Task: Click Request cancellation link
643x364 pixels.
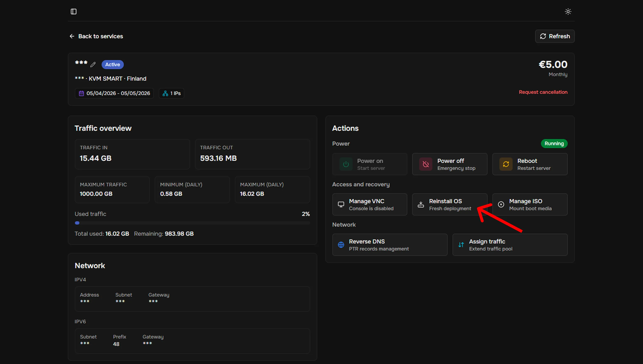Action: (x=543, y=92)
